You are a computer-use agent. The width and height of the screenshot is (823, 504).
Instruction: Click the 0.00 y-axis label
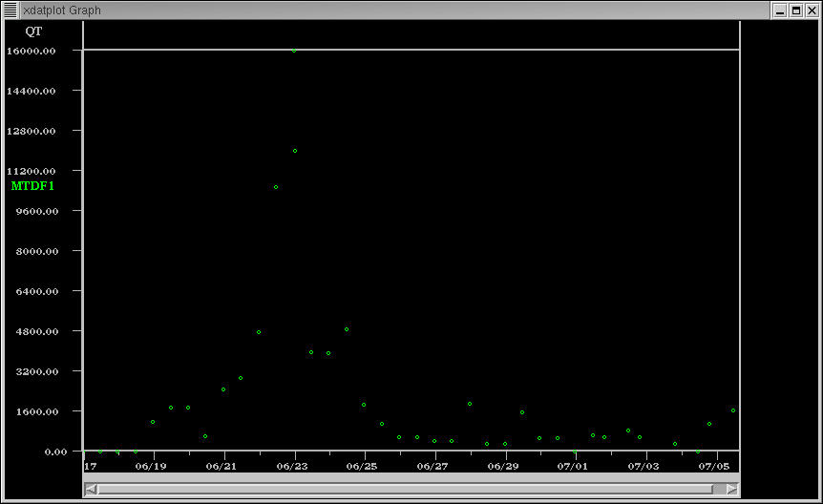tap(55, 452)
